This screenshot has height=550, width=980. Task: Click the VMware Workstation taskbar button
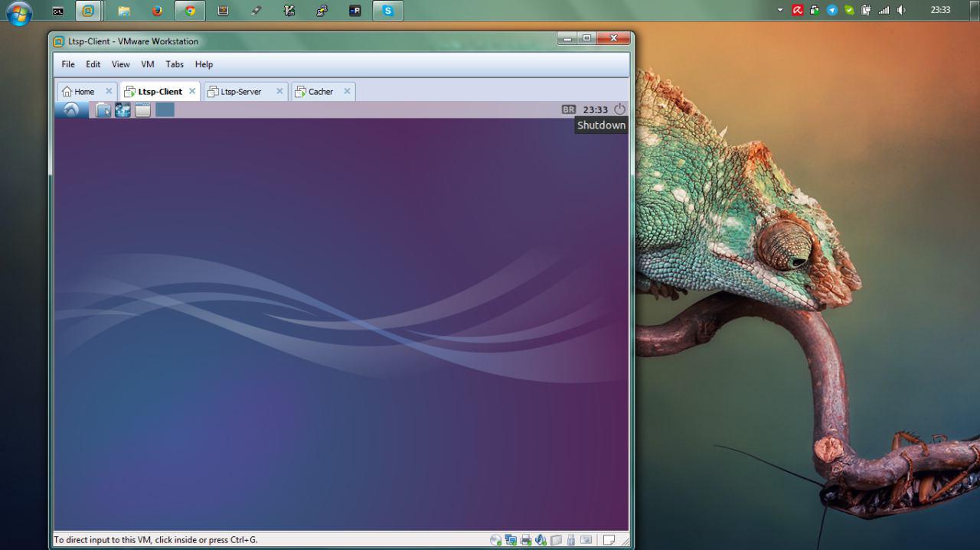tap(88, 11)
